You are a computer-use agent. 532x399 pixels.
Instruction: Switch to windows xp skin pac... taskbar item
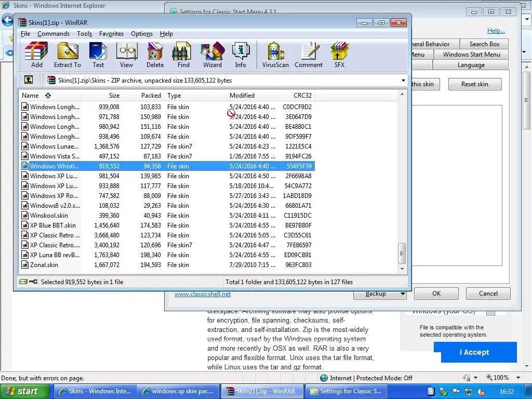click(x=178, y=391)
